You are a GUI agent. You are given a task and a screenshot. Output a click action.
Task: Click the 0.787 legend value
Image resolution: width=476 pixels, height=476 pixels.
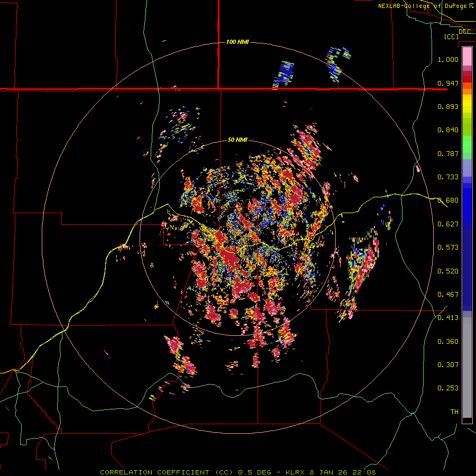click(448, 153)
